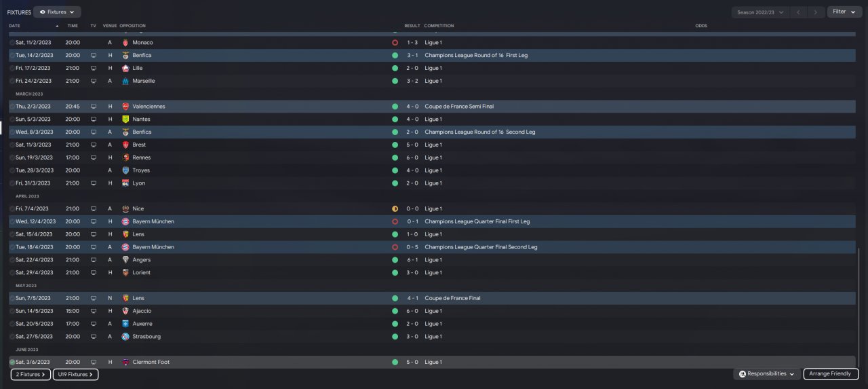Image resolution: width=868 pixels, height=389 pixels.
Task: Click the red loss indicator for Monaco match
Action: (395, 42)
